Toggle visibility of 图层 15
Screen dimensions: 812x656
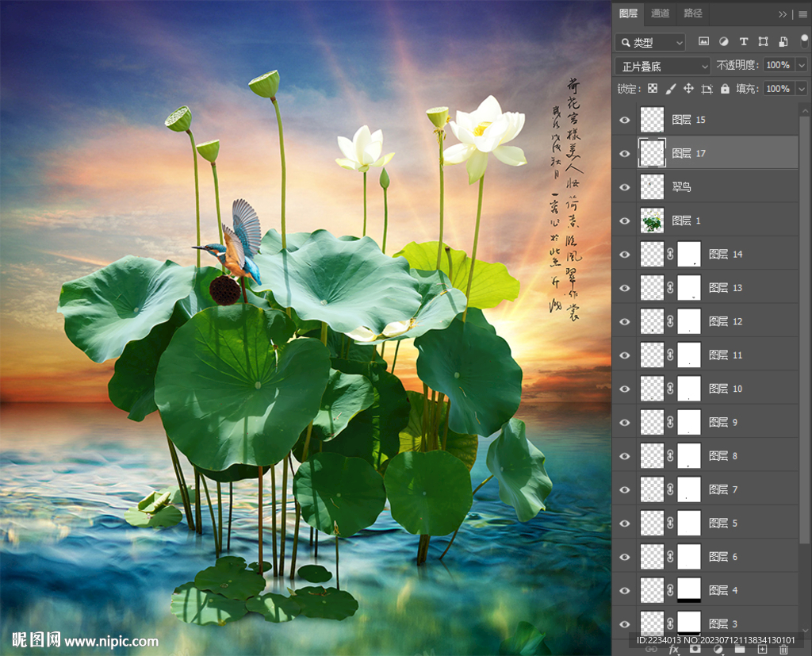tap(625, 120)
